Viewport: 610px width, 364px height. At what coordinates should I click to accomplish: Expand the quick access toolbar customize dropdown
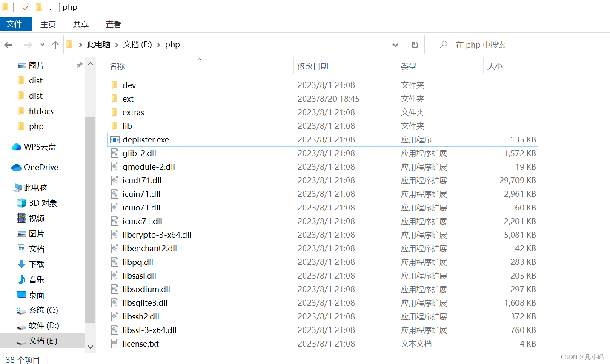point(50,8)
